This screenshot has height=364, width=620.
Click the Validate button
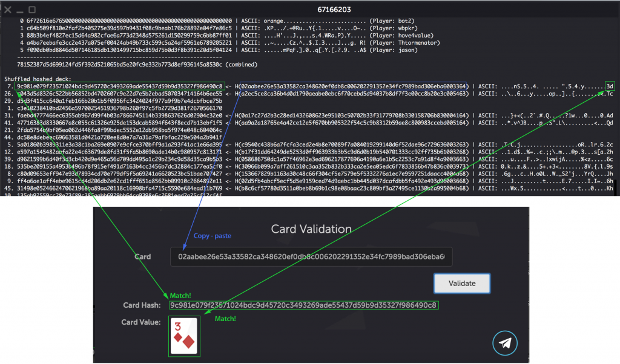[x=461, y=283]
